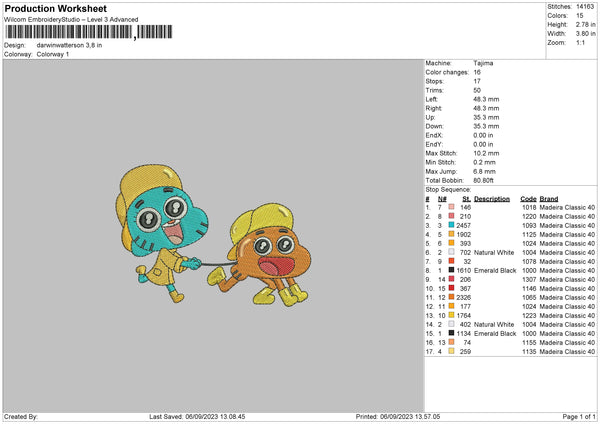Click the Max Jump value '6.8 mm'
Screen dimensions: 600x424
[x=484, y=171]
